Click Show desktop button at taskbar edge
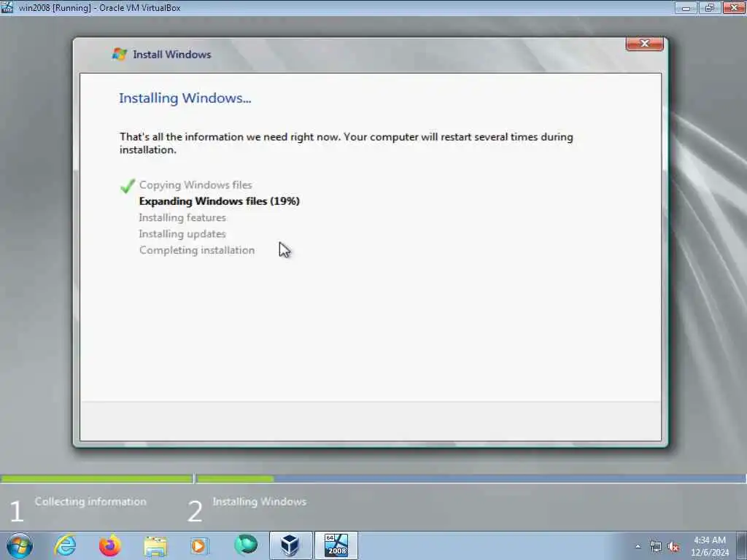747x560 pixels. point(741,545)
